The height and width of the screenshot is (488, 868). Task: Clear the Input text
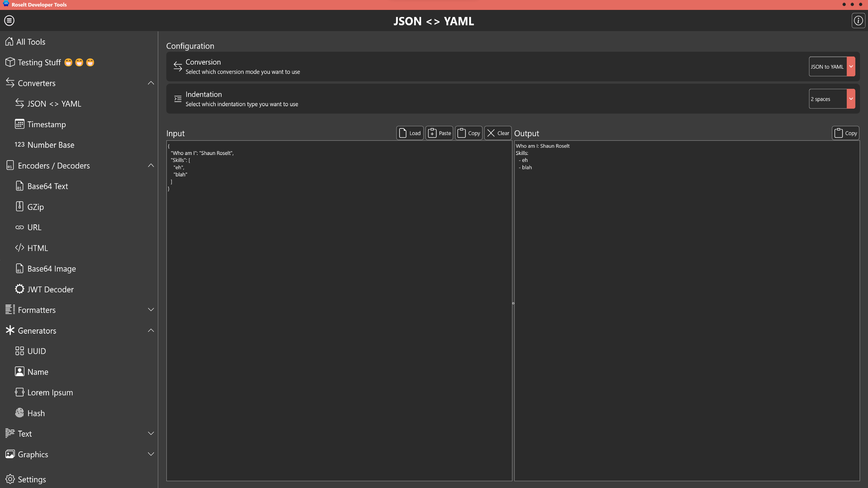[498, 133]
